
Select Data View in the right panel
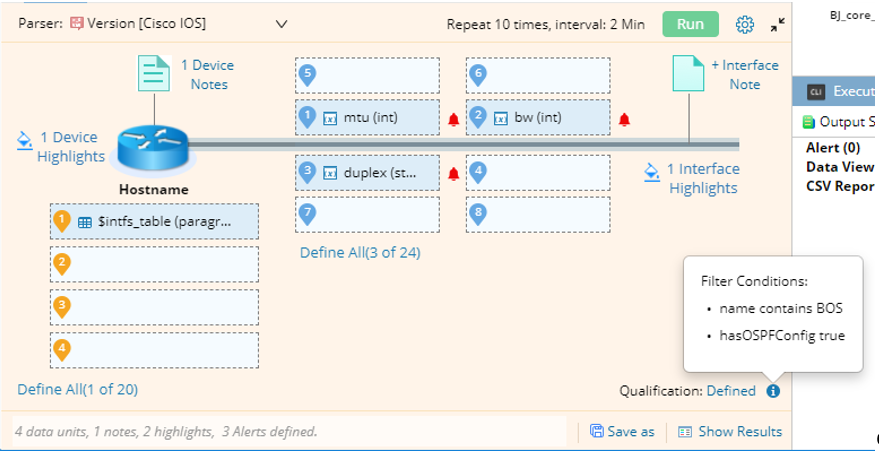pyautogui.click(x=840, y=167)
